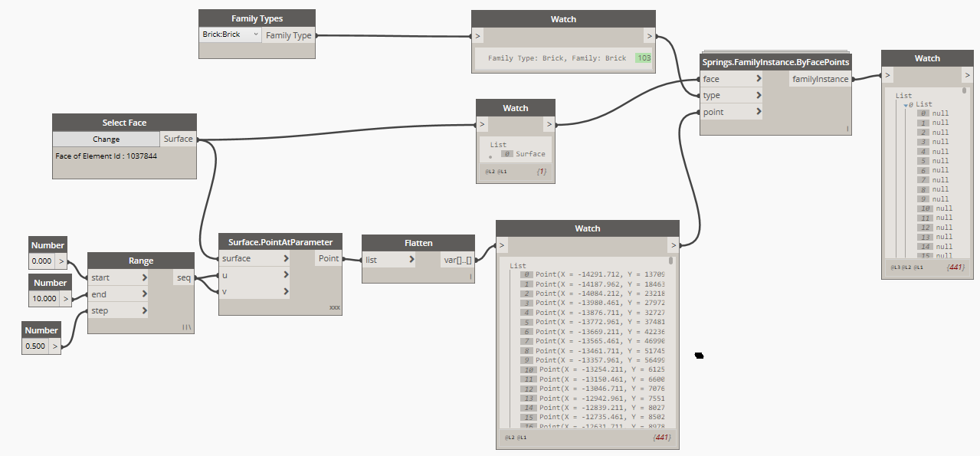
Task: Click the seq output port on Range
Action: point(184,277)
